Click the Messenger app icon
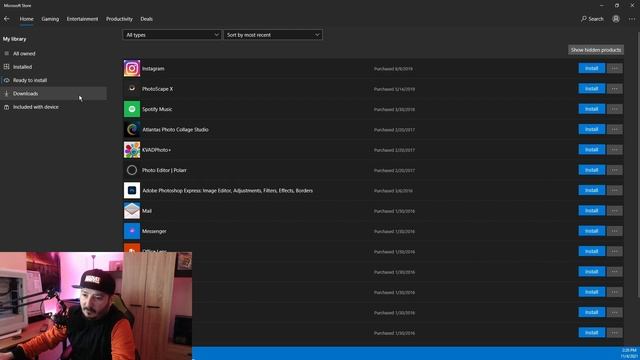The width and height of the screenshot is (640, 360). pos(132,231)
